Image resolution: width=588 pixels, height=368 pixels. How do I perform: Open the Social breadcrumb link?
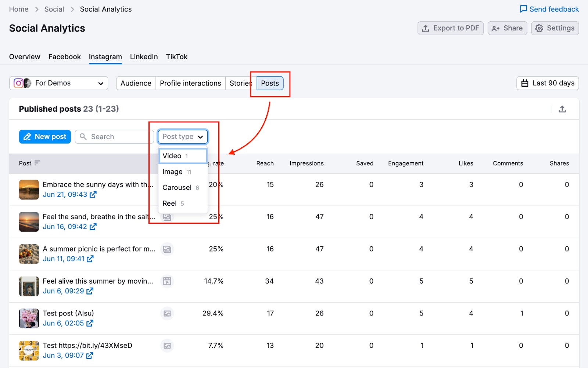pyautogui.click(x=54, y=9)
